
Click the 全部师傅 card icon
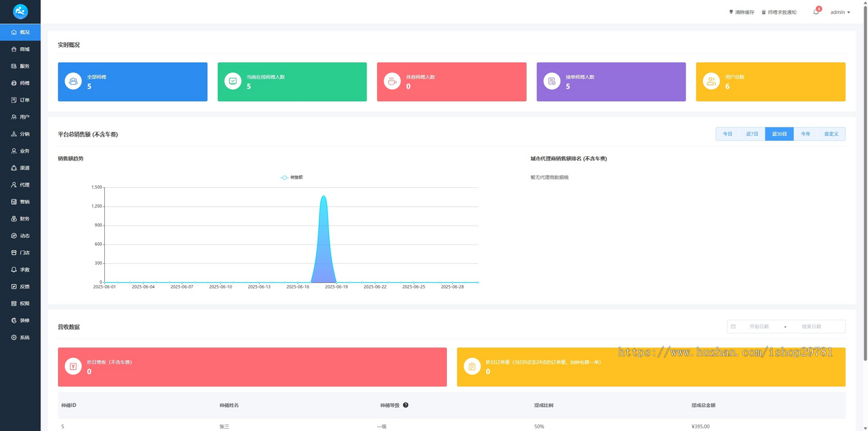click(73, 82)
